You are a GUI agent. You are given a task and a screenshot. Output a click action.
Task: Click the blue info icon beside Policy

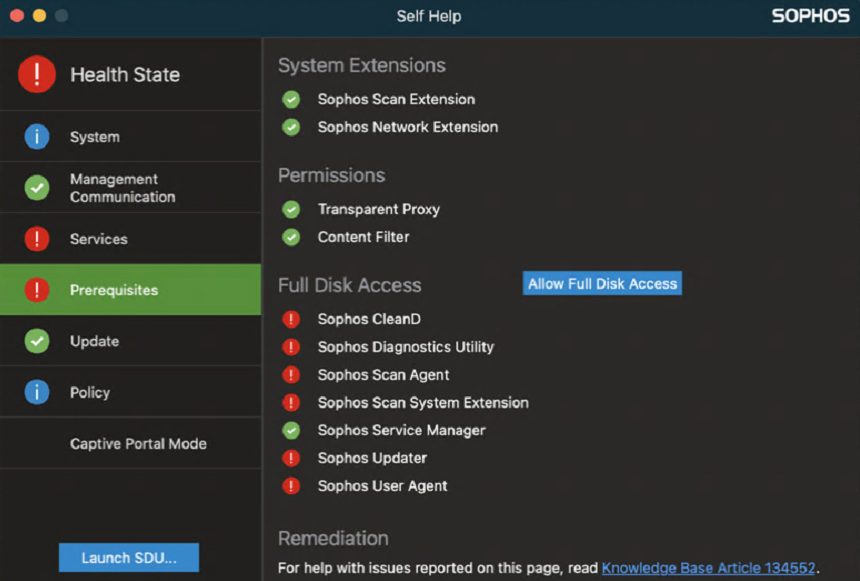coord(37,392)
